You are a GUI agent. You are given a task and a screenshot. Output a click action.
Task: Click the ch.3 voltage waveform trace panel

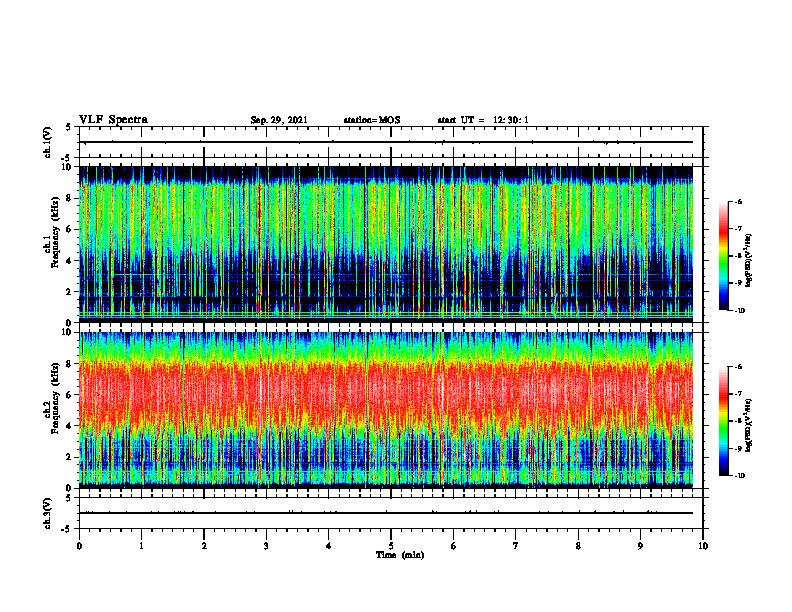point(390,513)
